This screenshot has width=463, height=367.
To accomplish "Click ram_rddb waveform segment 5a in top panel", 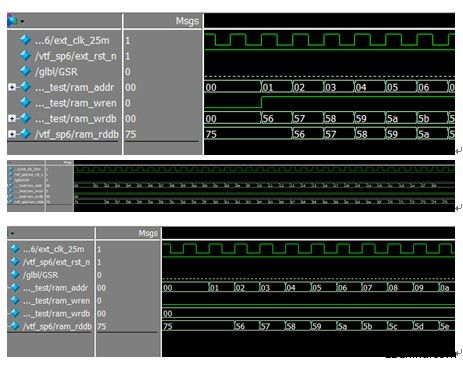I will (431, 134).
